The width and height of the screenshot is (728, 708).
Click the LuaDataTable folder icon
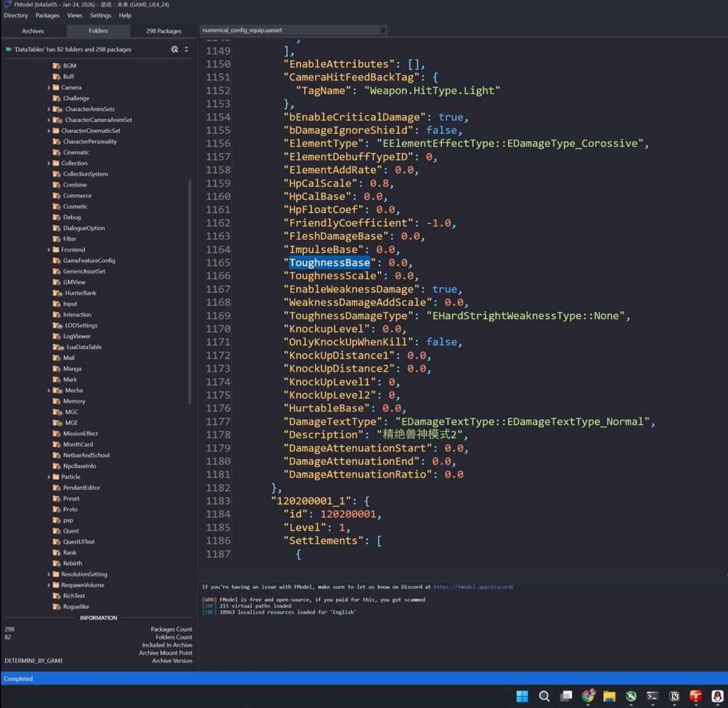tap(57, 347)
